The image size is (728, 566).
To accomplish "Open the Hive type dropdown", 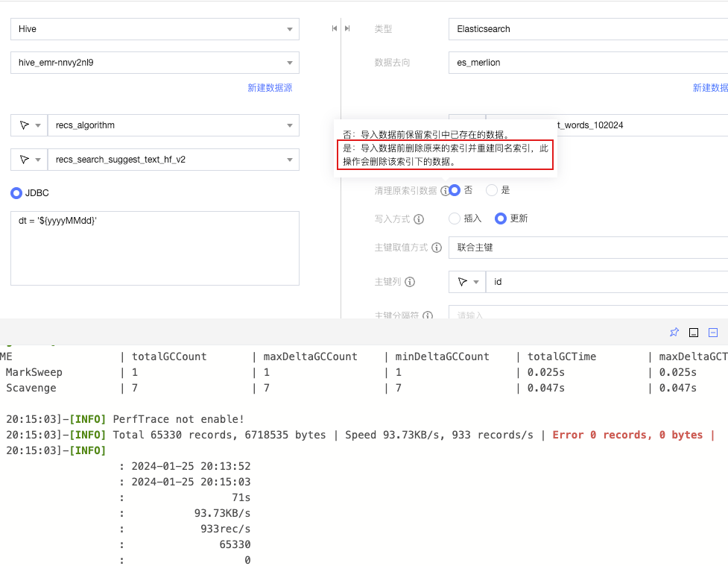I will tap(154, 29).
